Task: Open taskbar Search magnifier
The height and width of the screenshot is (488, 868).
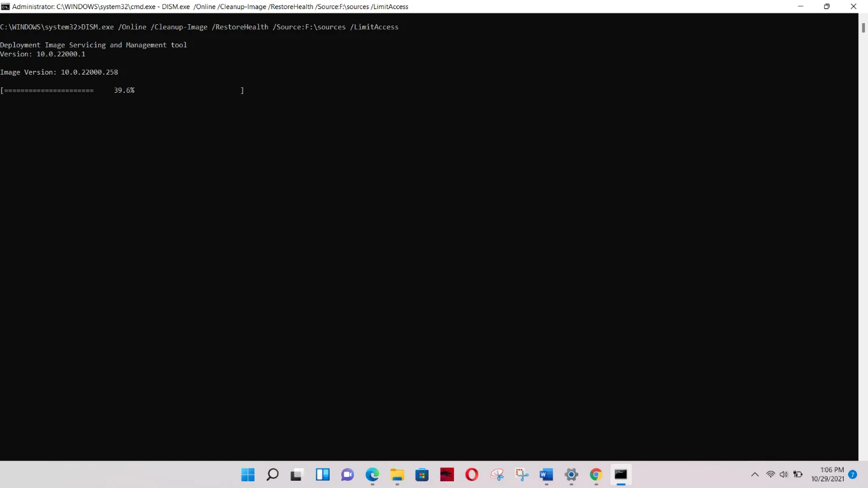Action: pos(273,475)
